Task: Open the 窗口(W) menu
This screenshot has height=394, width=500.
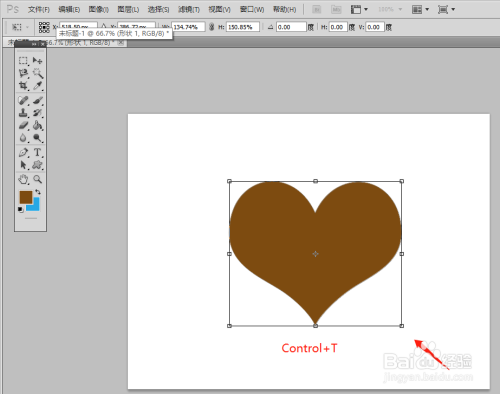Action: click(x=252, y=9)
